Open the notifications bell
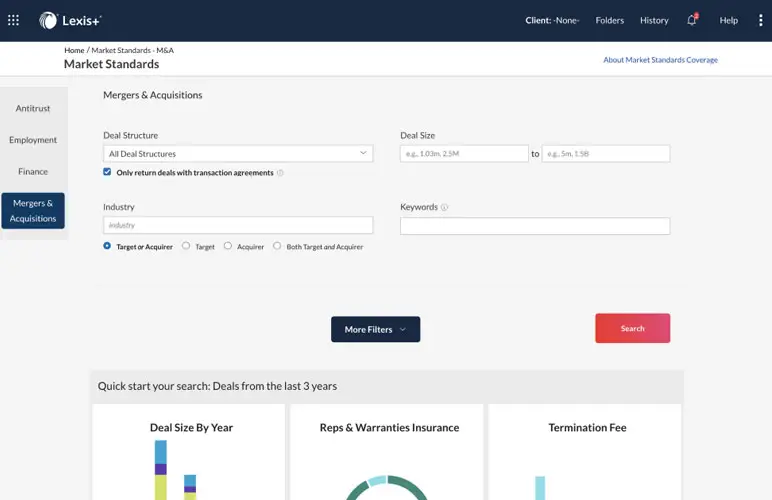 [691, 20]
